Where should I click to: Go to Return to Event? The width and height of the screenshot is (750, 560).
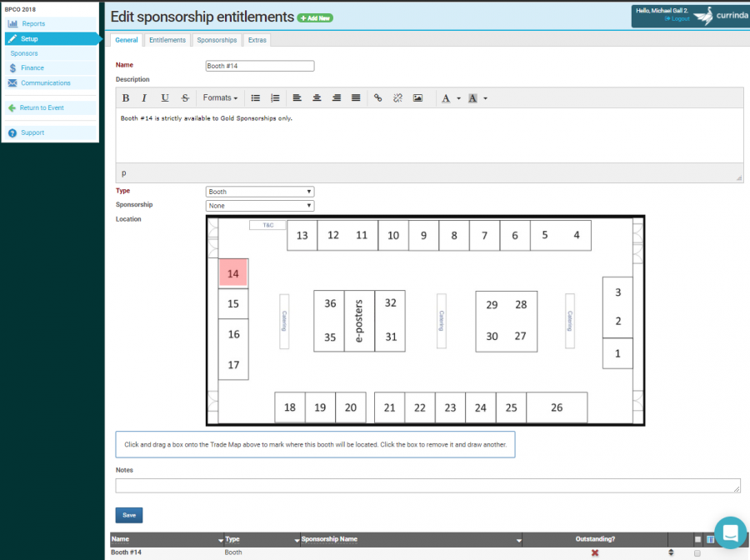[42, 108]
